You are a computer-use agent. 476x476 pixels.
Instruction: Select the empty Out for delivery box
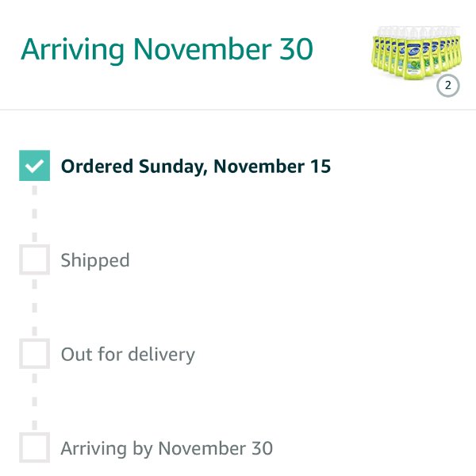(x=34, y=354)
